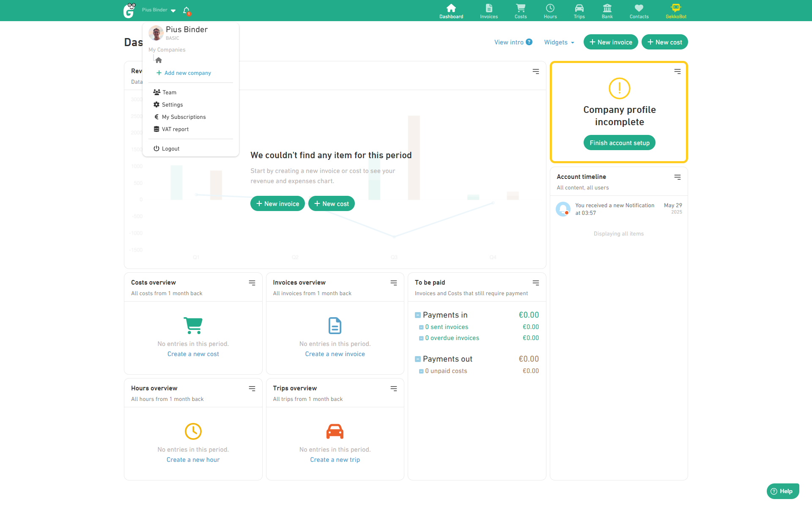Open the notifications bell
The height and width of the screenshot is (513, 812).
point(187,11)
